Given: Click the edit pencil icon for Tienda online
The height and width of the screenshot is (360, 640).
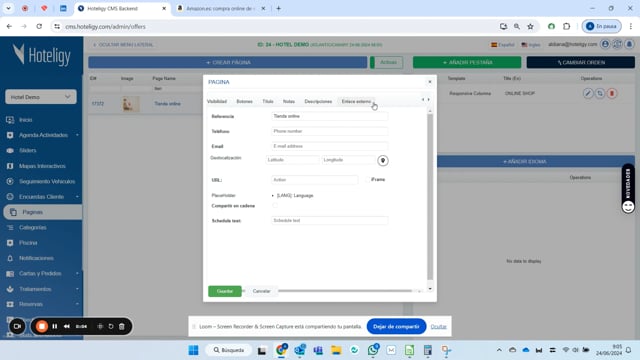Looking at the screenshot, I should [x=588, y=93].
